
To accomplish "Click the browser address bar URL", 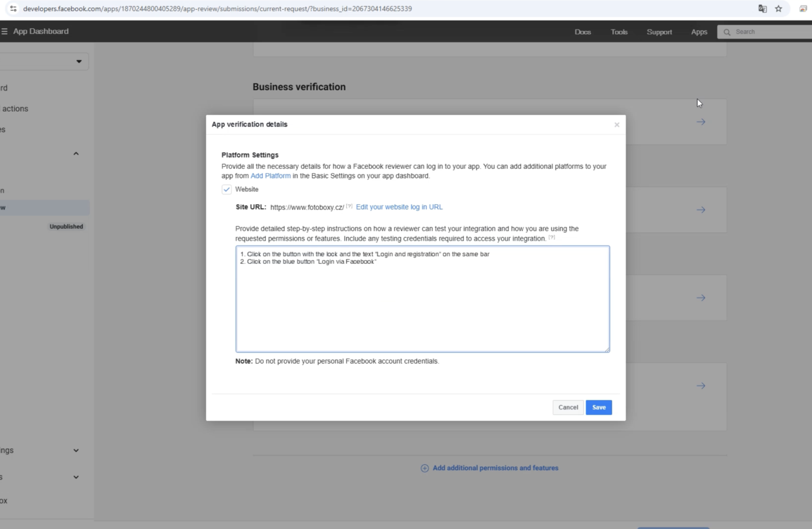I will pos(217,9).
